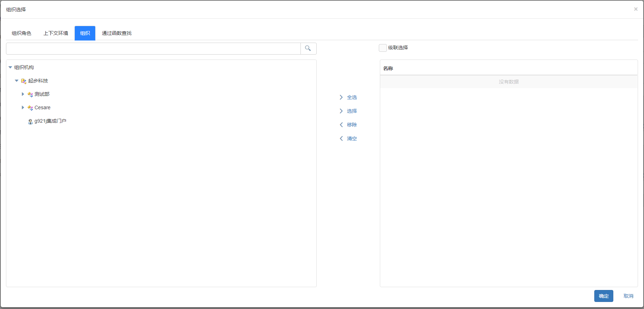
Task: Click the 测试部 department icon
Action: tap(30, 94)
